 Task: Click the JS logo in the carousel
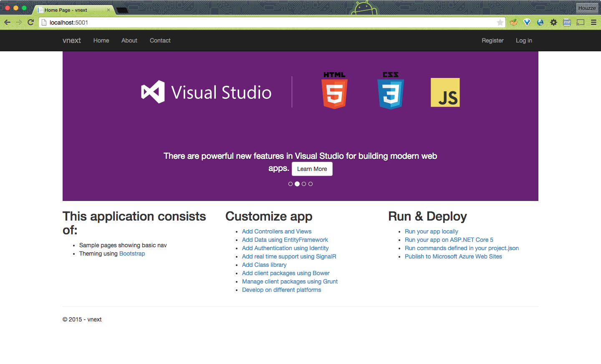tap(445, 92)
